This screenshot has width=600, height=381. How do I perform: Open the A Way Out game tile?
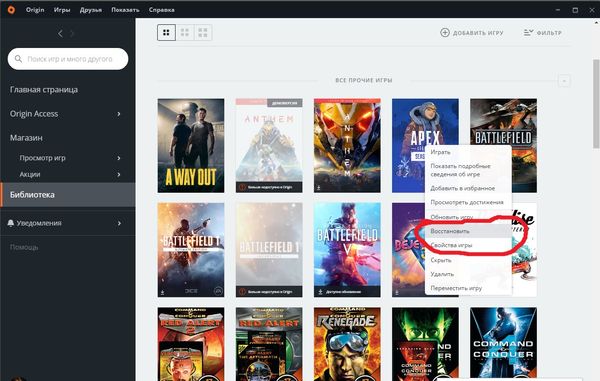click(x=191, y=145)
